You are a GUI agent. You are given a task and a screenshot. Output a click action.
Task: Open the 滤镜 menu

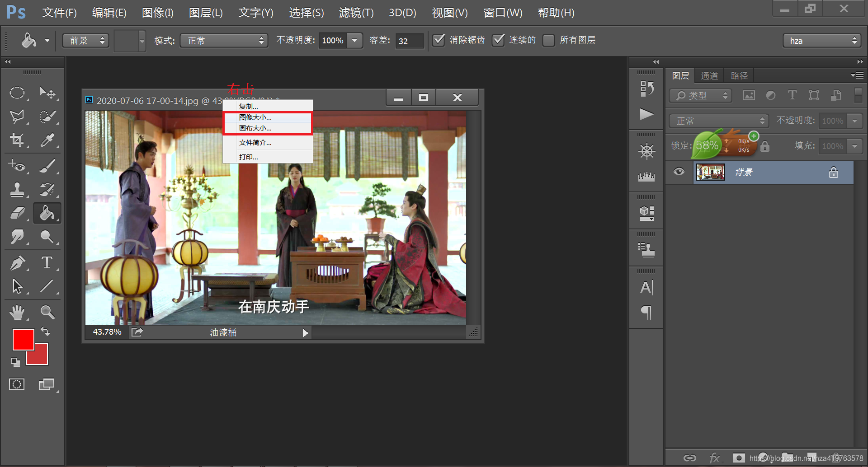(356, 13)
